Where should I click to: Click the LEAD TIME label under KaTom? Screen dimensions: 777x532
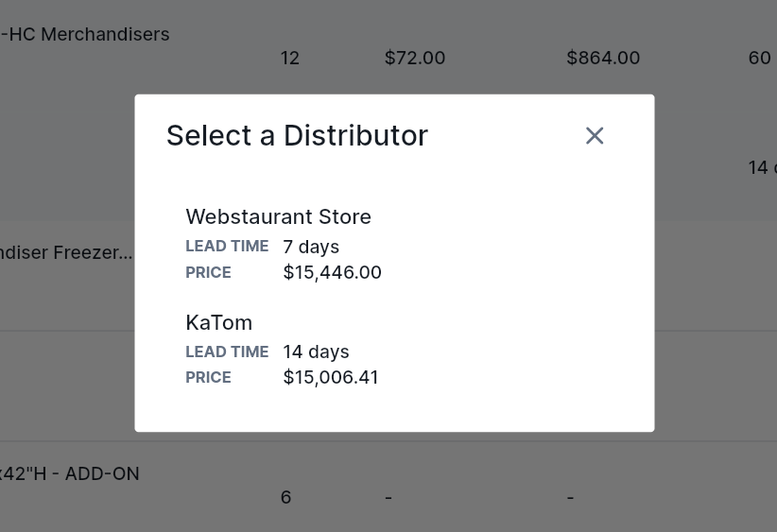click(227, 352)
